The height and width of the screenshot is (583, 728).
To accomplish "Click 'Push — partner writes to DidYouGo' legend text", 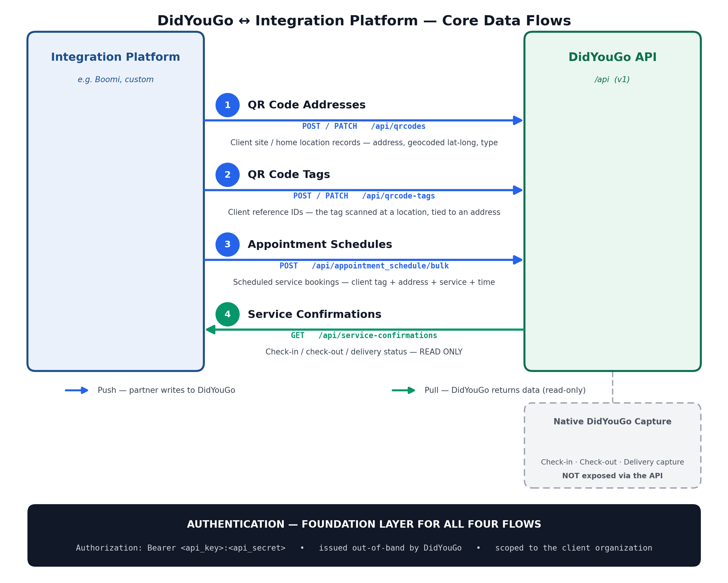I will click(166, 390).
